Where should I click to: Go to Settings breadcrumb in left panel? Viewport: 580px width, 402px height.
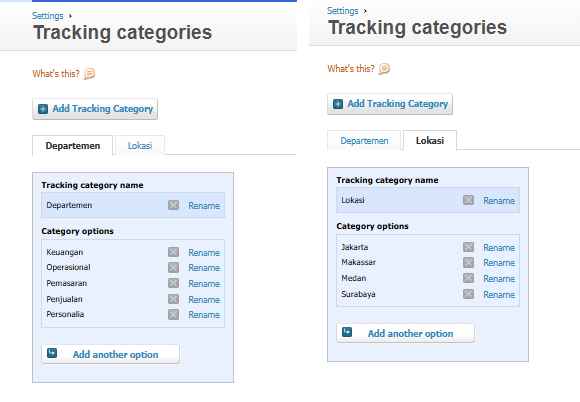click(48, 16)
